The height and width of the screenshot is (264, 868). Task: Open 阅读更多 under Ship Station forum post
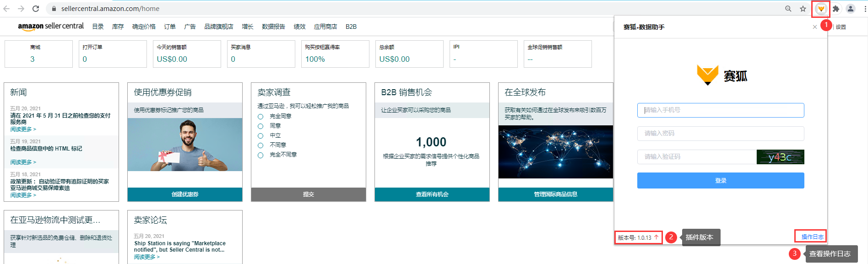(146, 257)
